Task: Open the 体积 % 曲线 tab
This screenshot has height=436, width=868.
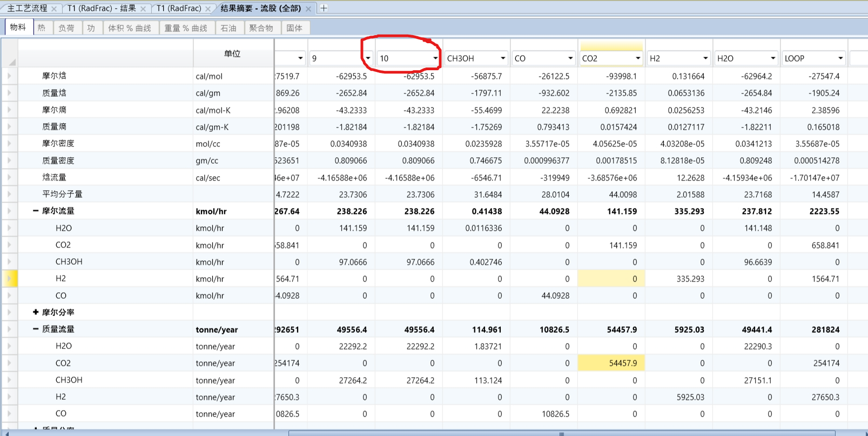Action: (130, 28)
